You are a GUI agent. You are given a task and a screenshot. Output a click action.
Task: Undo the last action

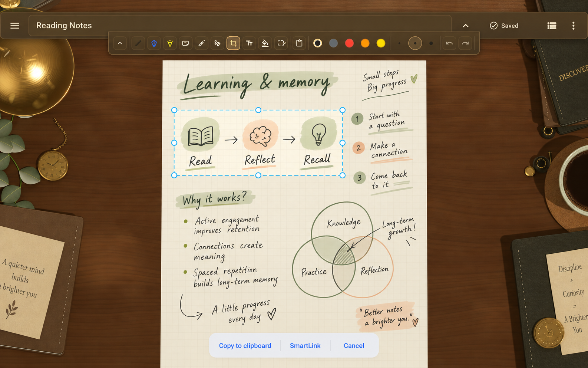coord(449,43)
